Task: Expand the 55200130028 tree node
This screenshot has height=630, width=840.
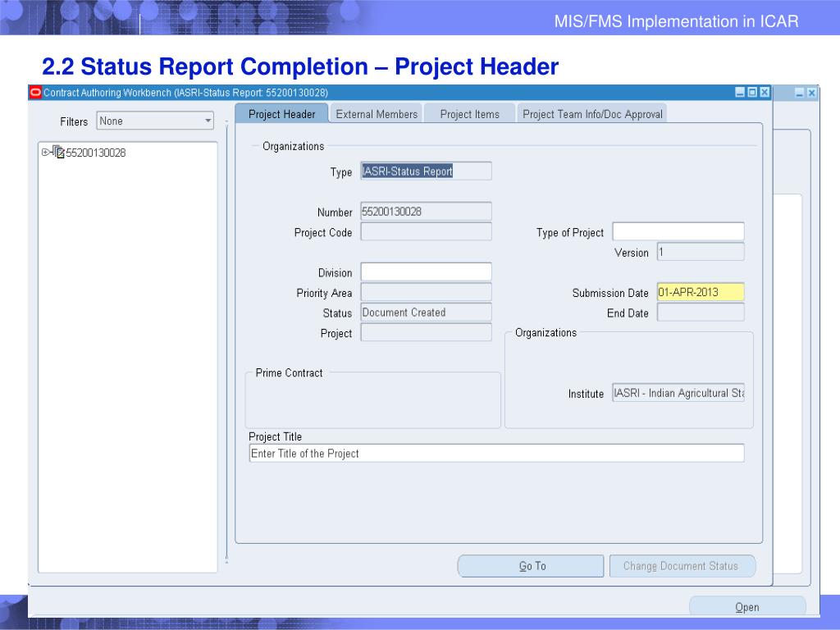Action: 45,152
